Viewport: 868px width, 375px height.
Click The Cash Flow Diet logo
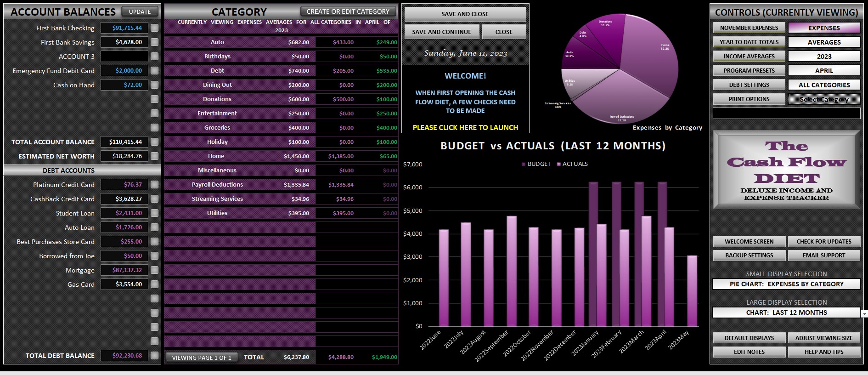click(786, 170)
